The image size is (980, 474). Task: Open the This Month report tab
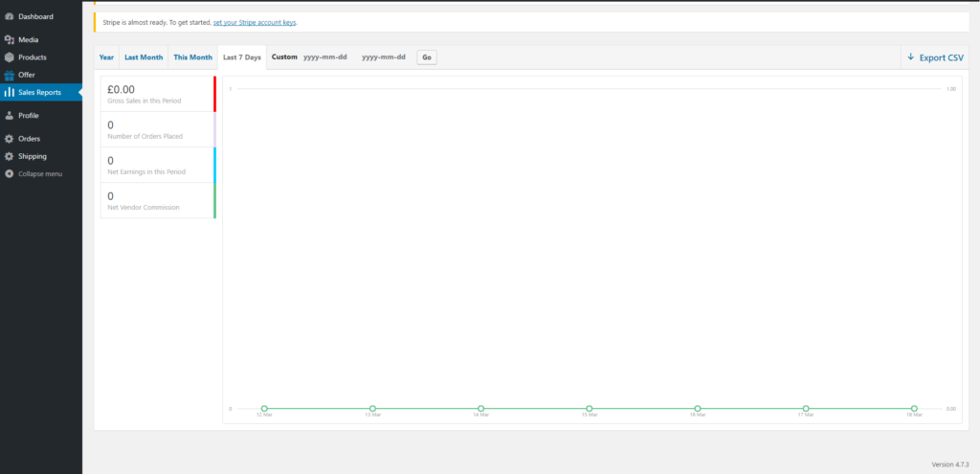point(192,57)
